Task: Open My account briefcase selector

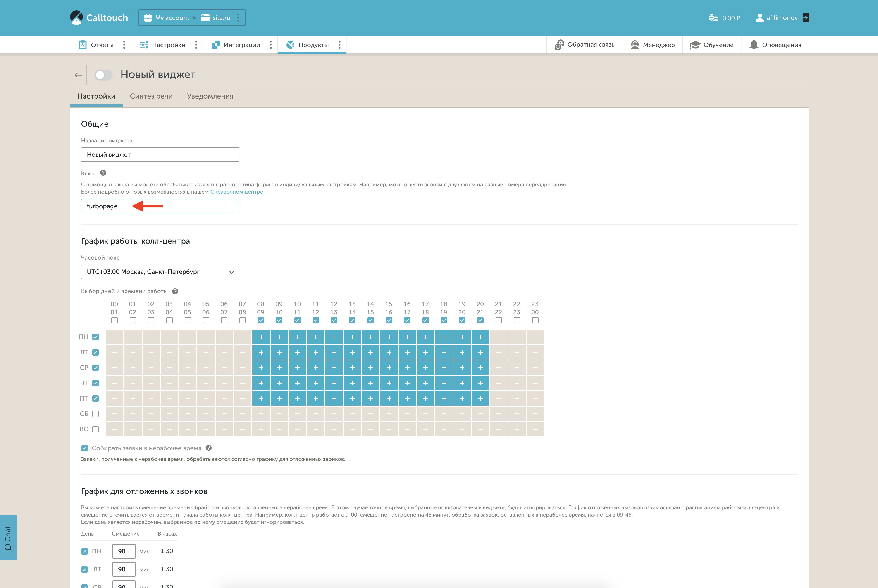Action: (167, 18)
